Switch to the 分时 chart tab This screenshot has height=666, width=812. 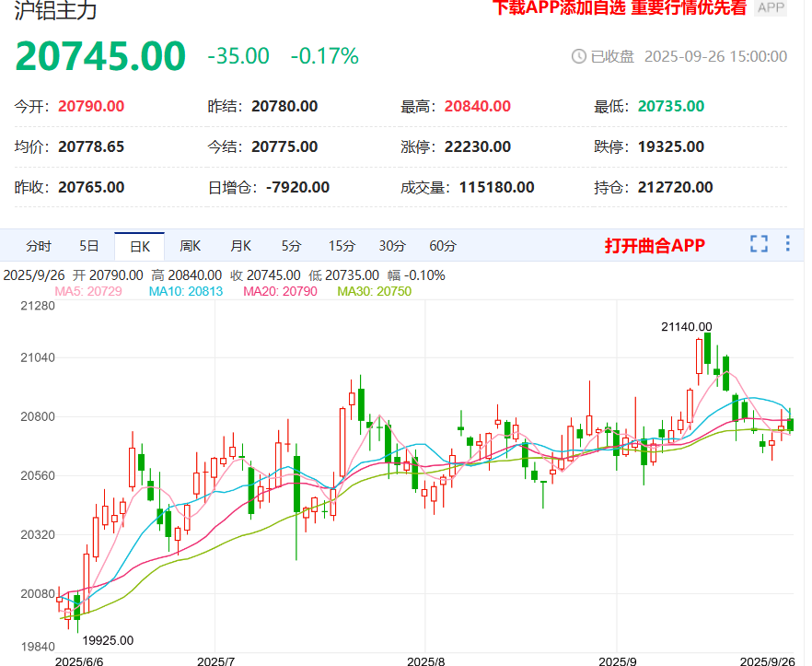pos(39,246)
